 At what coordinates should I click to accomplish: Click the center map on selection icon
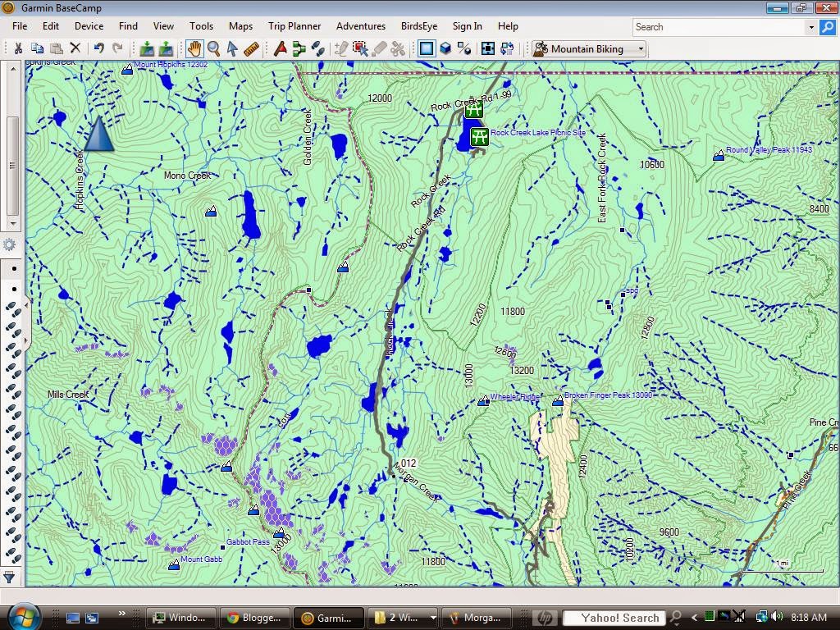coord(487,48)
